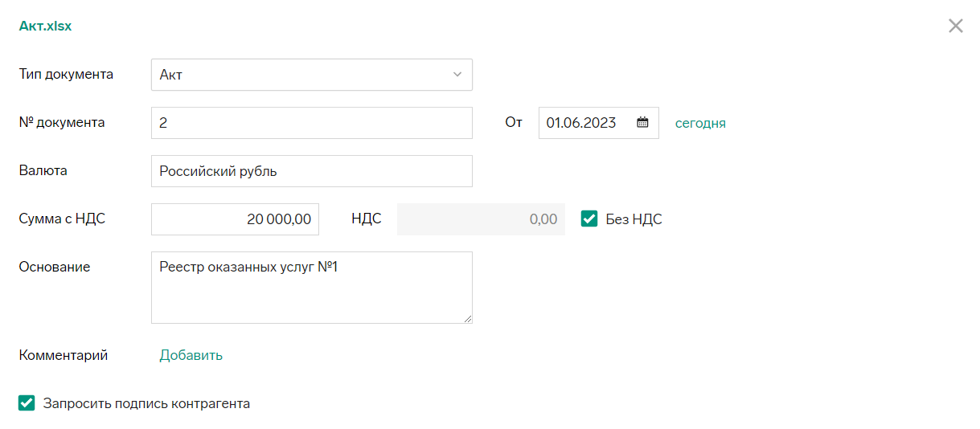This screenshot has width=980, height=429.
Task: Click the Основание textarea resize handle
Action: [x=467, y=318]
